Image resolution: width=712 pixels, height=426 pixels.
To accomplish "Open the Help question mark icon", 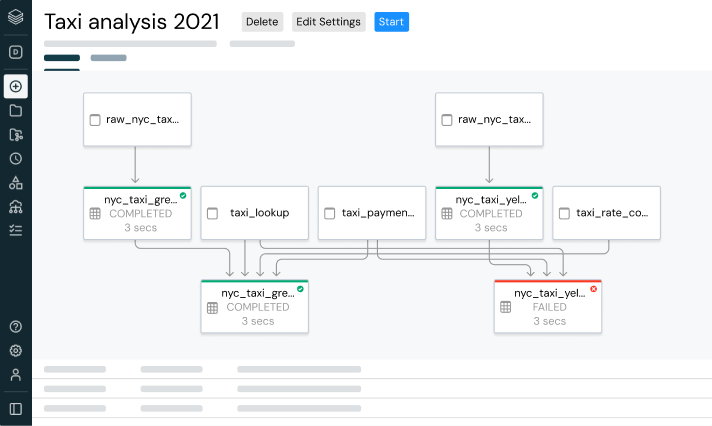I will [x=15, y=327].
